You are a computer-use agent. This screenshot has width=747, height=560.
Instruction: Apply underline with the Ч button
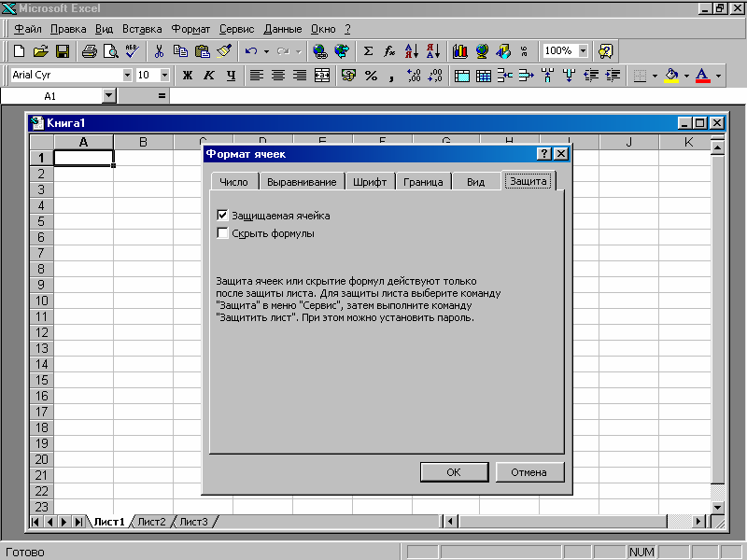[x=231, y=76]
